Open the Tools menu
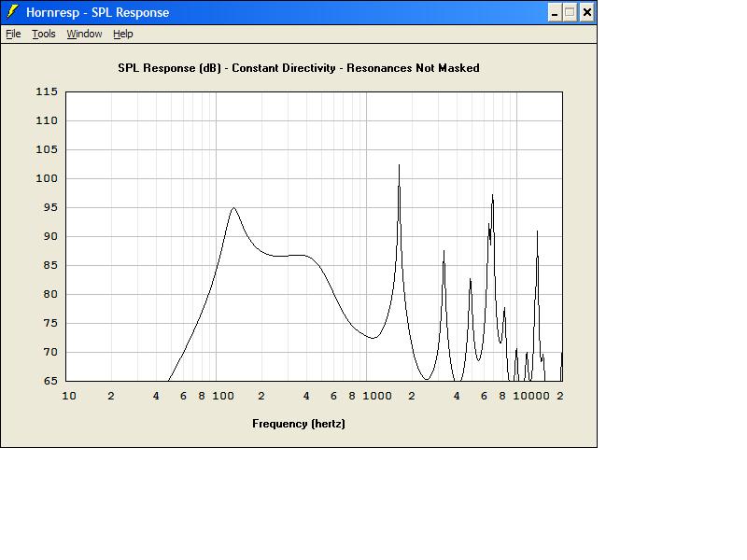The height and width of the screenshot is (560, 747). (44, 34)
